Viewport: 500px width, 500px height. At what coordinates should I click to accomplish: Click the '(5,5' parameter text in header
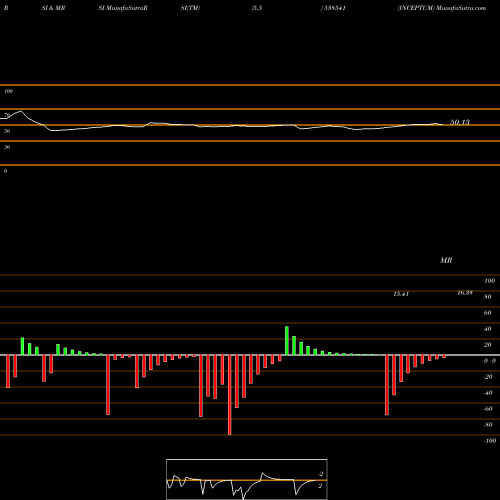(x=257, y=8)
